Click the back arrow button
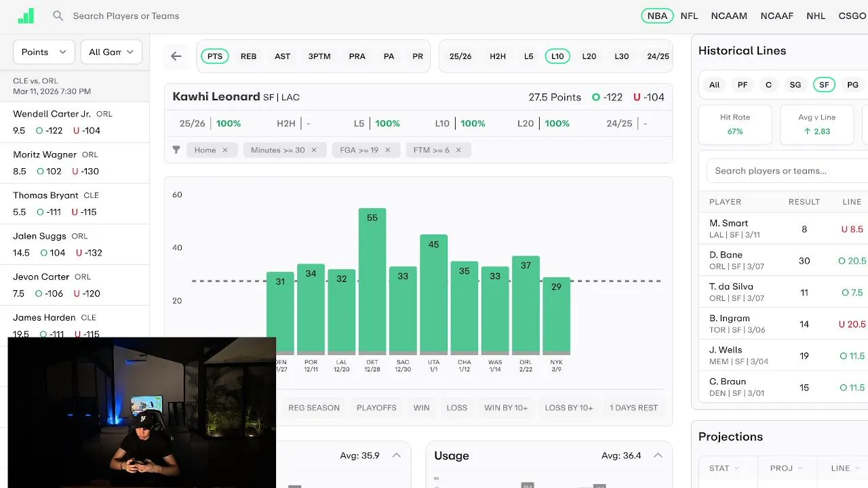 (x=176, y=56)
